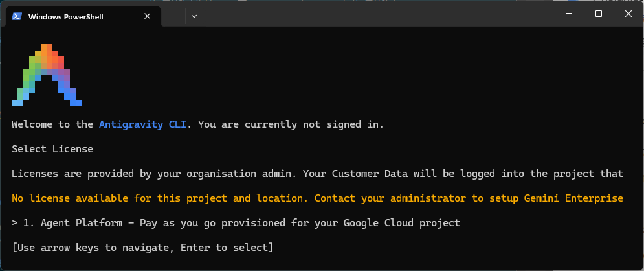Minimize the terminal window
Screen dimensions: 644x271
569,14
